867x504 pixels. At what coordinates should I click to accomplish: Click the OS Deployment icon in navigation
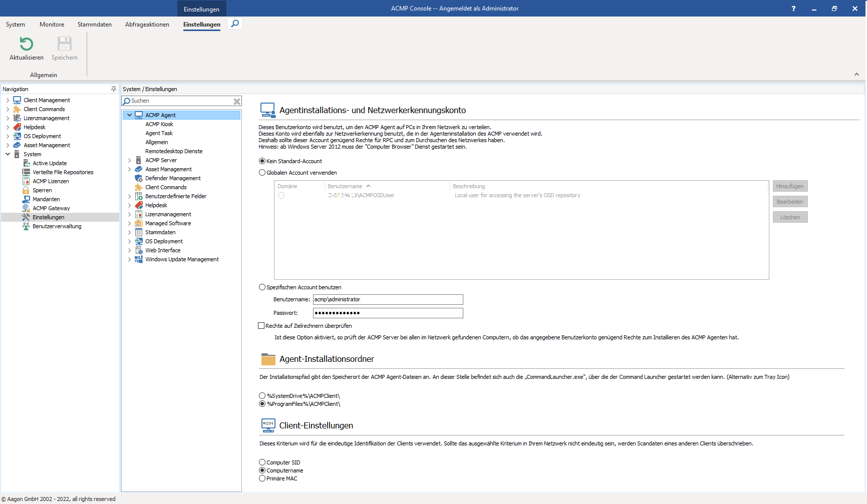(x=17, y=136)
